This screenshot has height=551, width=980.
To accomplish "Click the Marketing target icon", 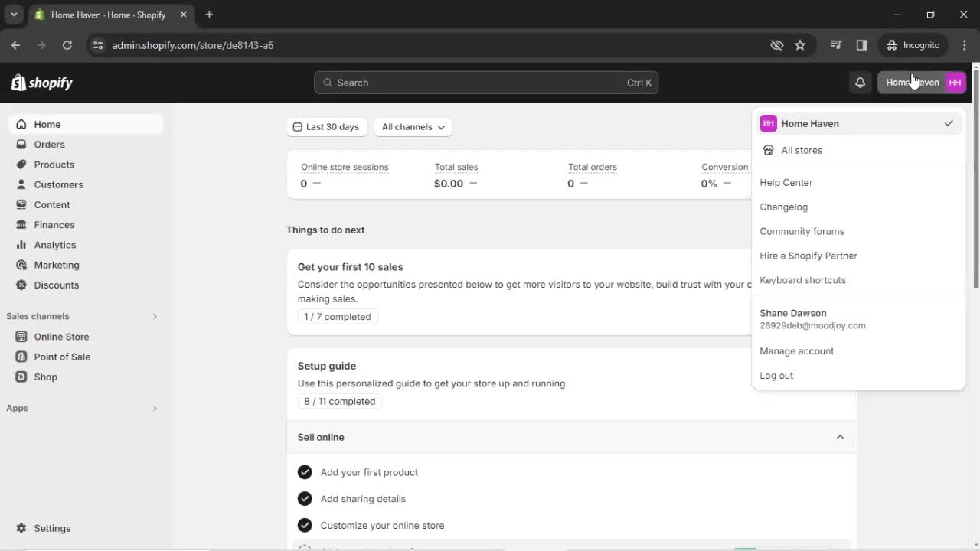I will [21, 265].
